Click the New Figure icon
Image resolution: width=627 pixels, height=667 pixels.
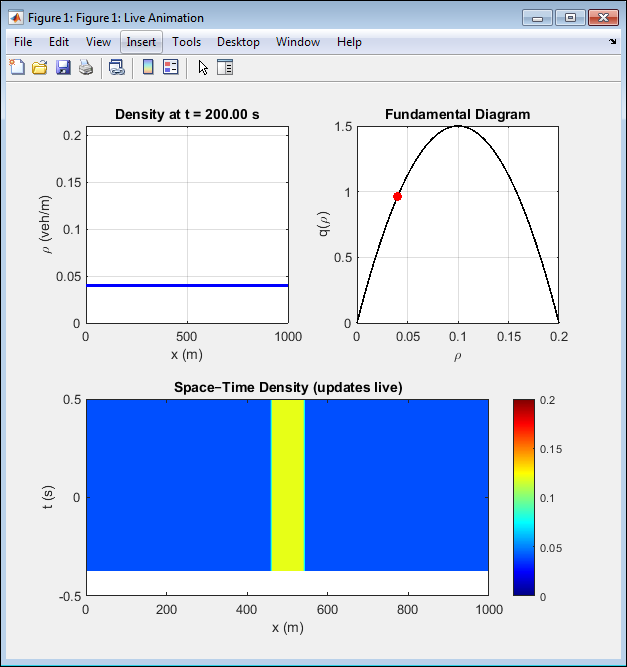[x=17, y=67]
